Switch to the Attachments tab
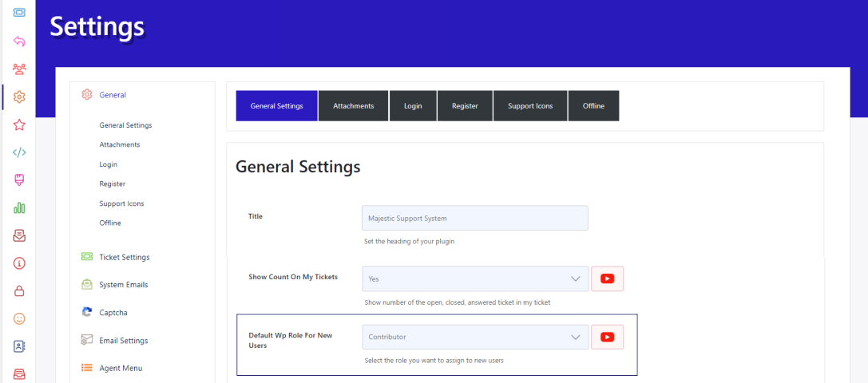Screen dimensions: 868x383 coord(353,106)
